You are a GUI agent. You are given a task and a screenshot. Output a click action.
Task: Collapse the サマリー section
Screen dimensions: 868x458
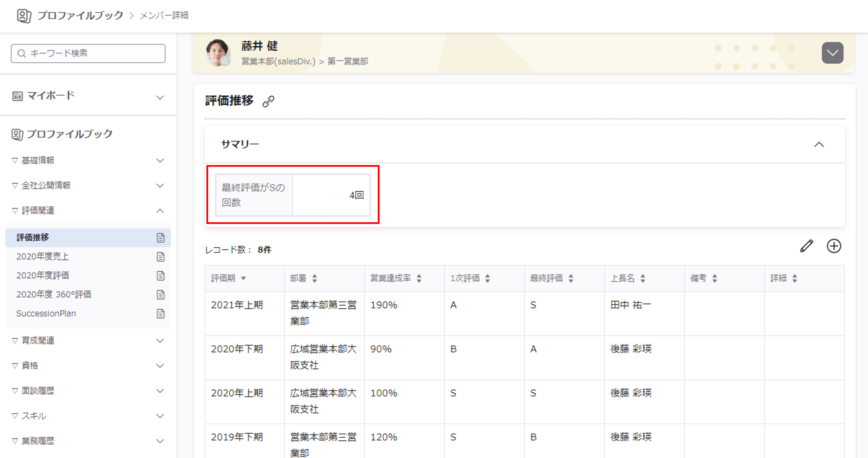(819, 144)
